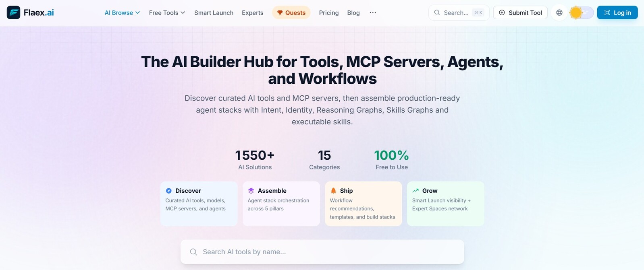Image resolution: width=644 pixels, height=270 pixels.
Task: Click the Flaex.ai logo icon
Action: click(x=13, y=12)
